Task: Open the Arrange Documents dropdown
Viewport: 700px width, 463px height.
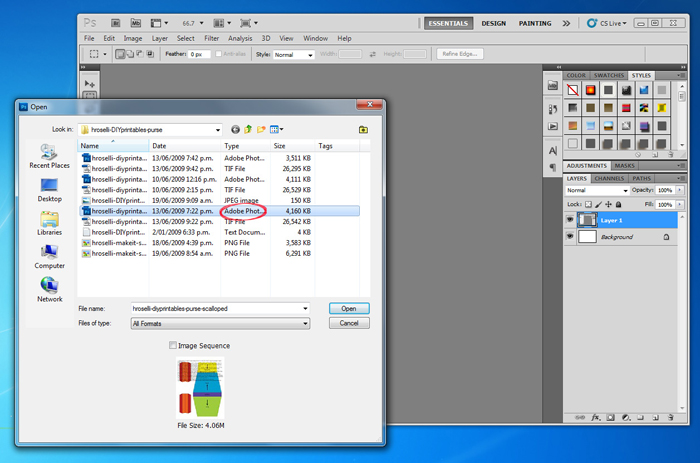Action: (222, 23)
